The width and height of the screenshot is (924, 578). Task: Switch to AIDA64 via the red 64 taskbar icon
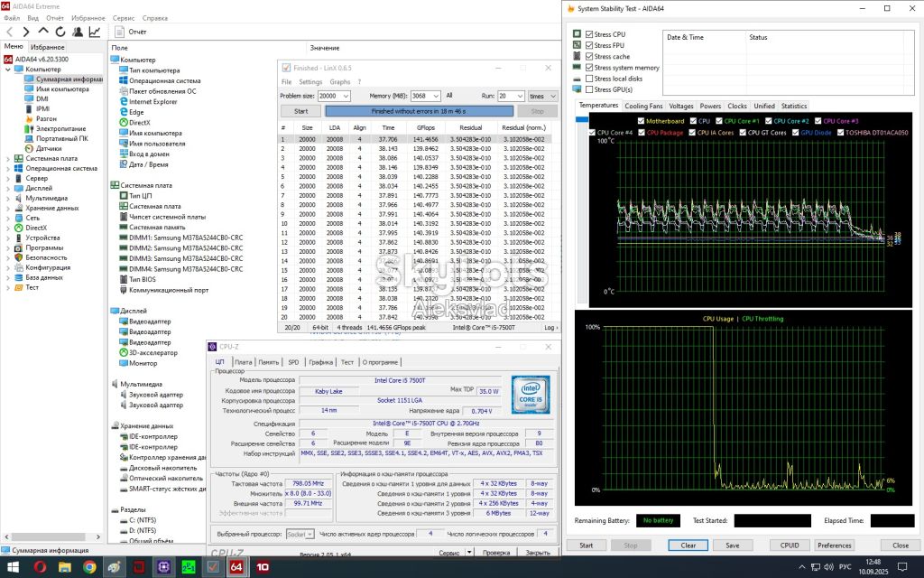[236, 567]
